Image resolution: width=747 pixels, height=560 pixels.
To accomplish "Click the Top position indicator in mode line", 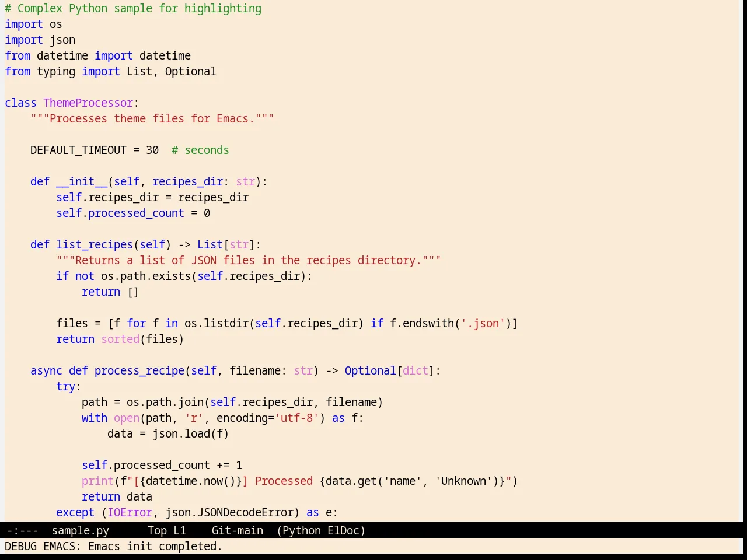I will (157, 530).
